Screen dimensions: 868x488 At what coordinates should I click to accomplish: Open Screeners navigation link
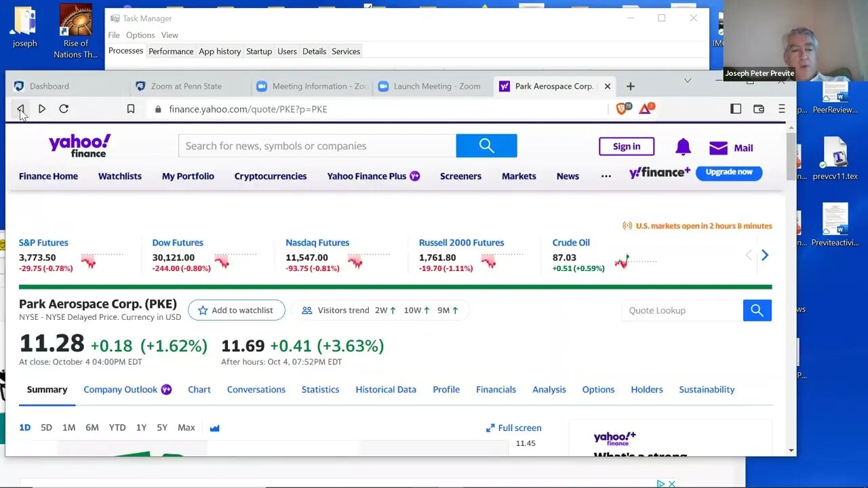coord(460,176)
